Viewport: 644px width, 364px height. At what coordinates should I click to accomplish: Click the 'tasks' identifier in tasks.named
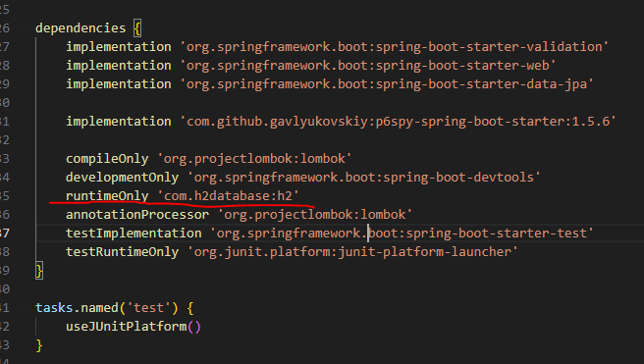tap(54, 308)
